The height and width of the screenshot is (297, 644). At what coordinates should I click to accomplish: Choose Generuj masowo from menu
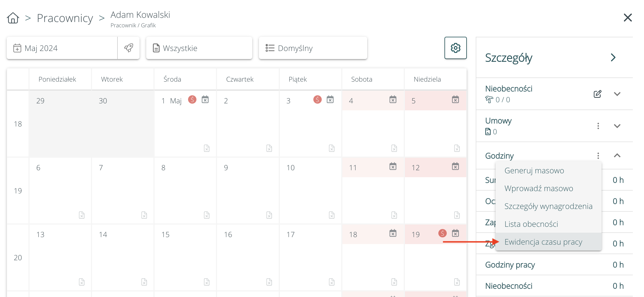[x=534, y=171]
